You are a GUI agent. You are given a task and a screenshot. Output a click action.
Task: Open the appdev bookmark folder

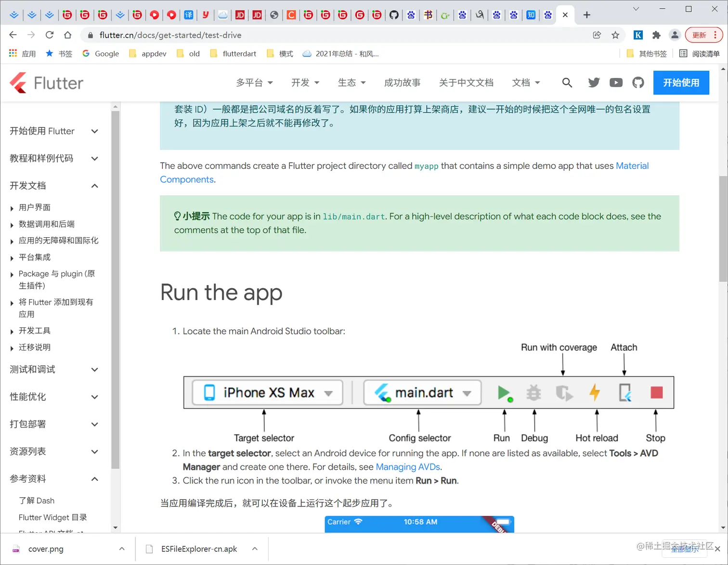tap(148, 53)
